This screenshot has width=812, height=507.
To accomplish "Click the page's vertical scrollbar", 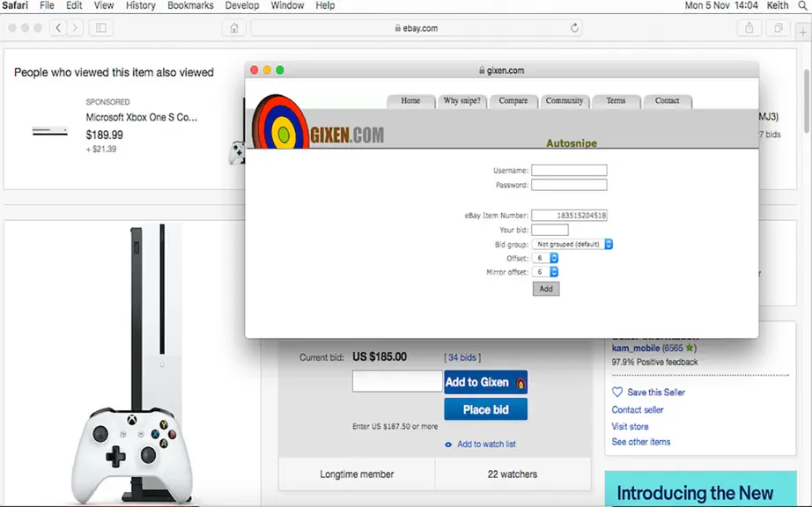I will click(x=807, y=101).
